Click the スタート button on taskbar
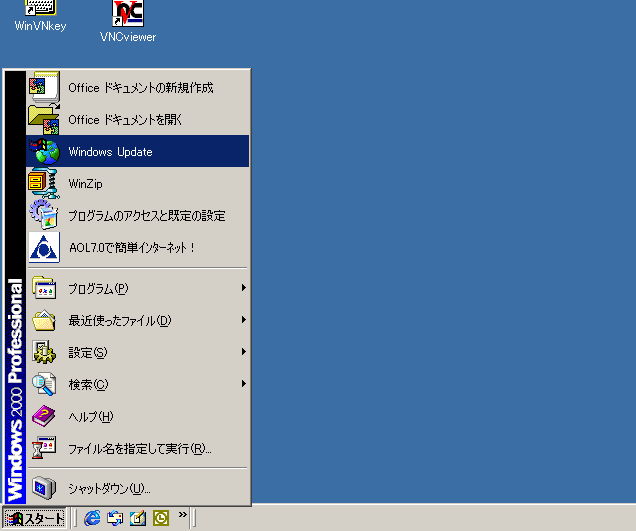Image resolution: width=636 pixels, height=531 pixels. pyautogui.click(x=34, y=518)
